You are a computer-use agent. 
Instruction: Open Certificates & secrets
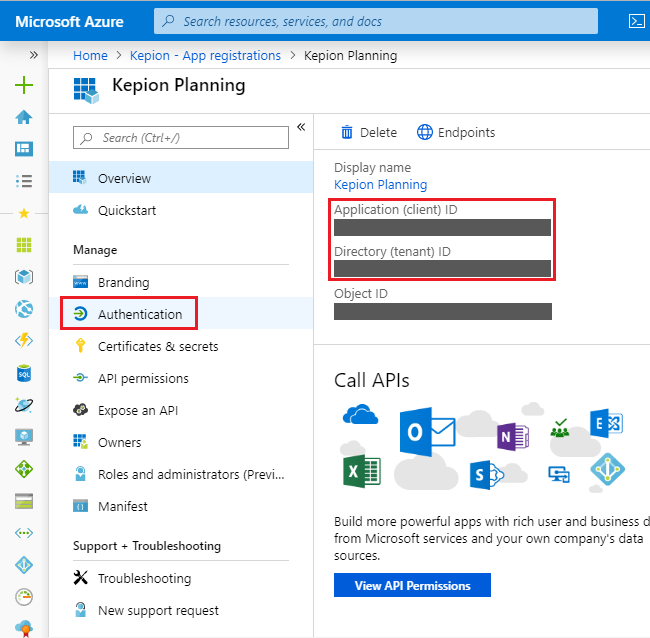coord(181,346)
